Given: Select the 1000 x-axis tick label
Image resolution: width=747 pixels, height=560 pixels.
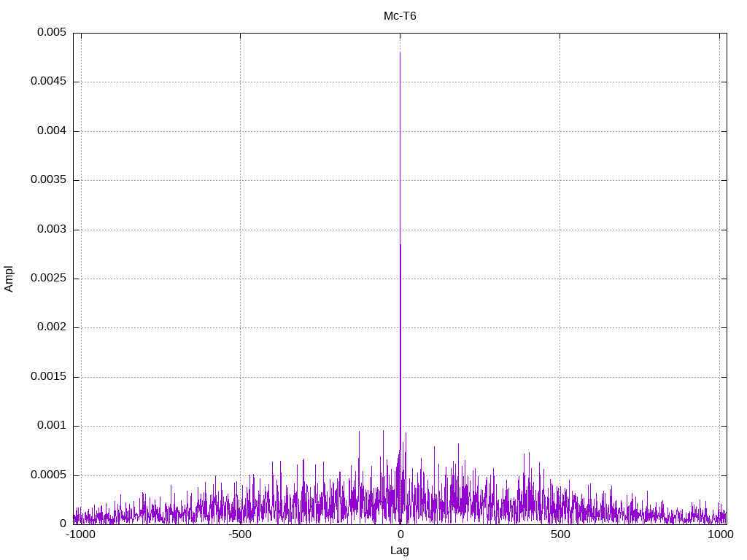Looking at the screenshot, I should pyautogui.click(x=719, y=535).
